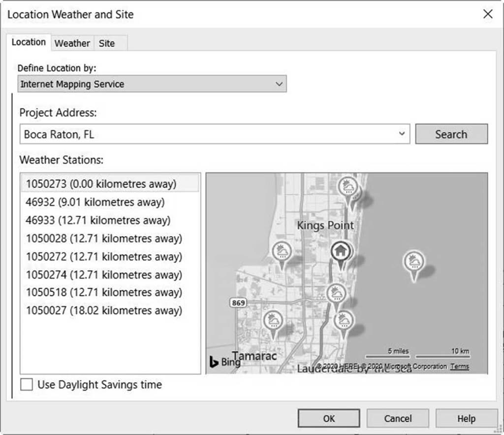
Task: Open the Define Location by dropdown
Action: point(152,84)
